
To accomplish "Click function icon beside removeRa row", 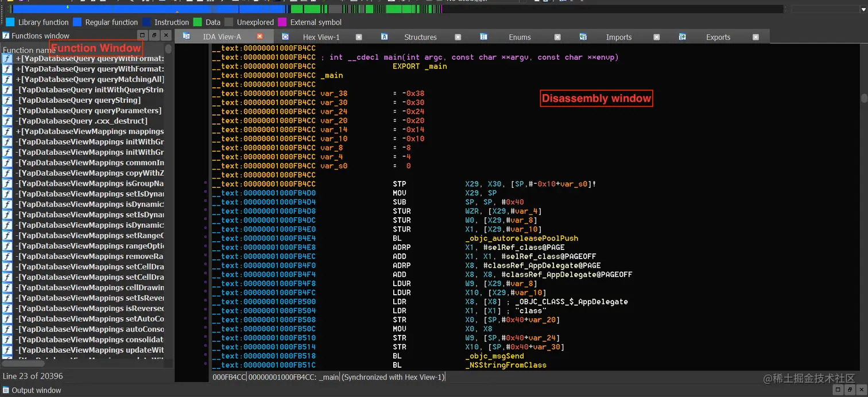I will click(x=7, y=256).
